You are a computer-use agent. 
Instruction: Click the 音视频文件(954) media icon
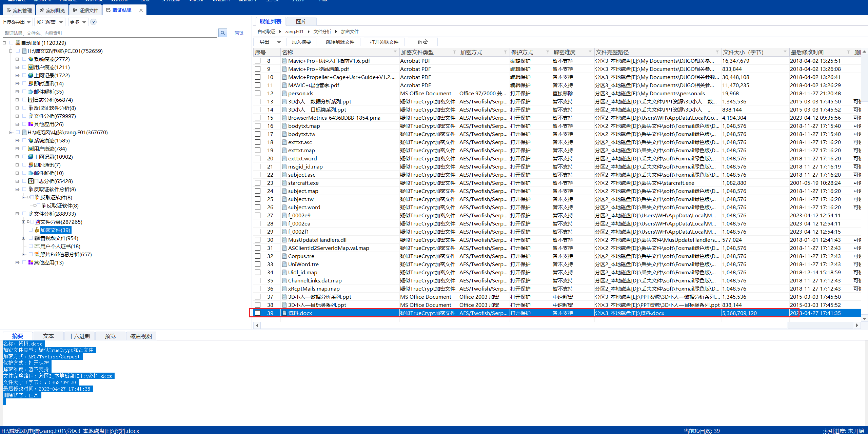(37, 238)
